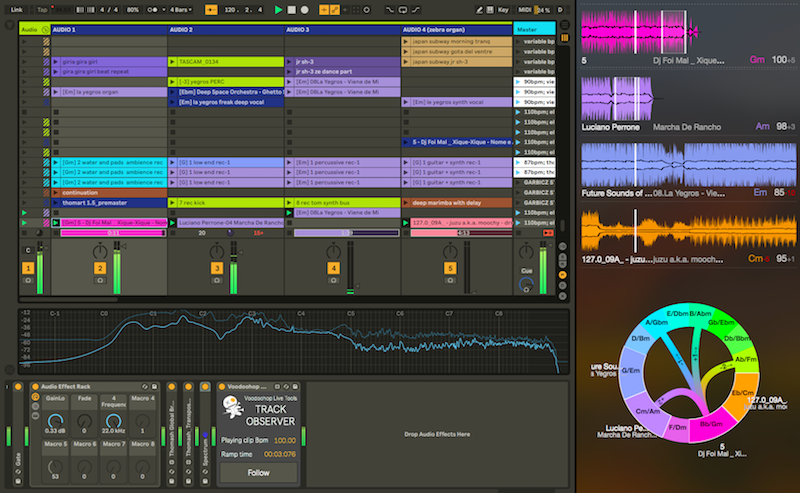Toggle the computer MIDI keyboard icon
Viewport: 800px width, 493px height.
pyautogui.click(x=490, y=10)
